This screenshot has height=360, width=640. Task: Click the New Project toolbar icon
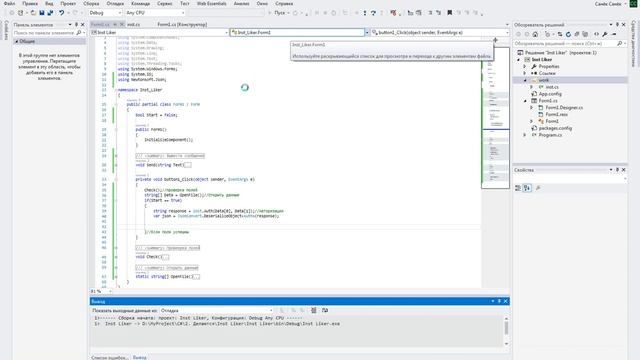tap(20, 13)
